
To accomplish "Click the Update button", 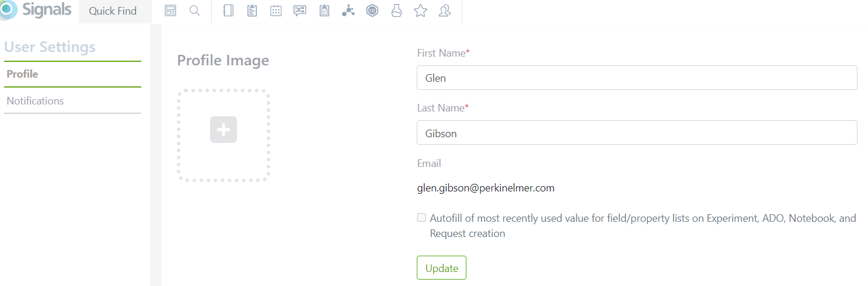I will 441,268.
